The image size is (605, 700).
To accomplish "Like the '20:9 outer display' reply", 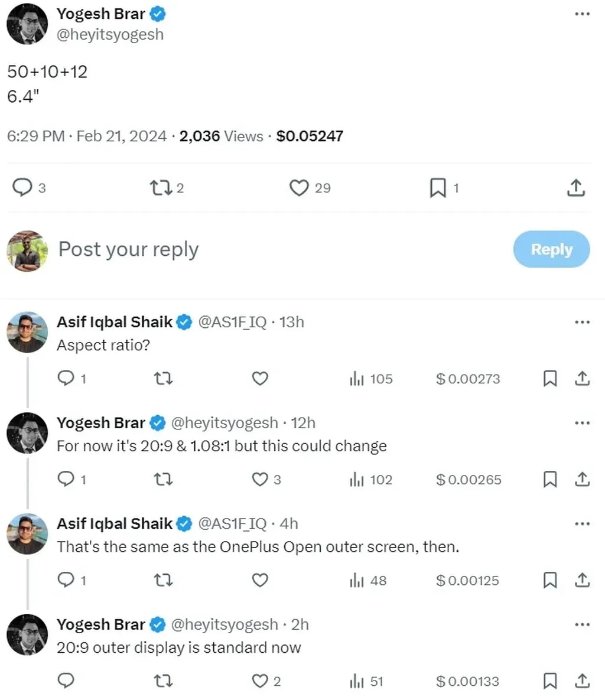I will pyautogui.click(x=260, y=681).
